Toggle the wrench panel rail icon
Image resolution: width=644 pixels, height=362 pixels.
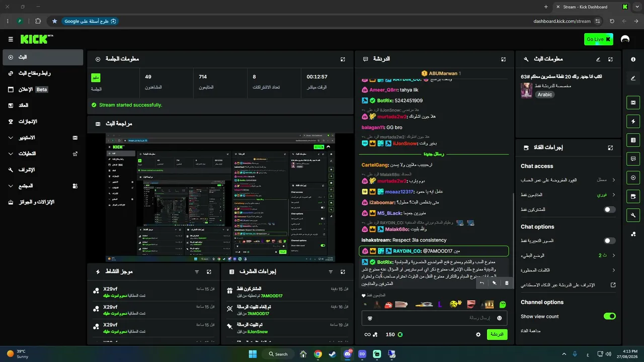coord(633,215)
